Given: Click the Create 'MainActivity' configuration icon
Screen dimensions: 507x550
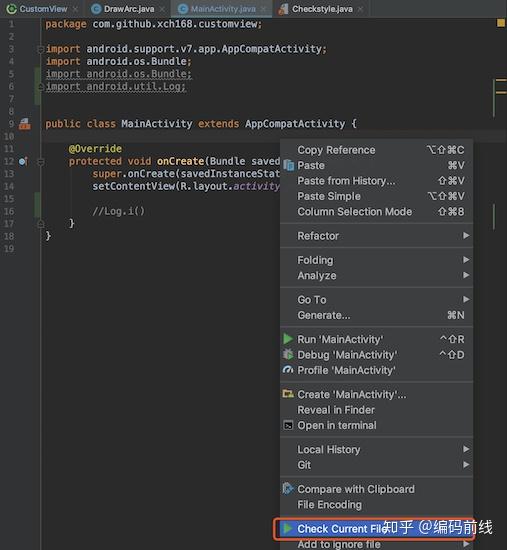Looking at the screenshot, I should pyautogui.click(x=288, y=394).
